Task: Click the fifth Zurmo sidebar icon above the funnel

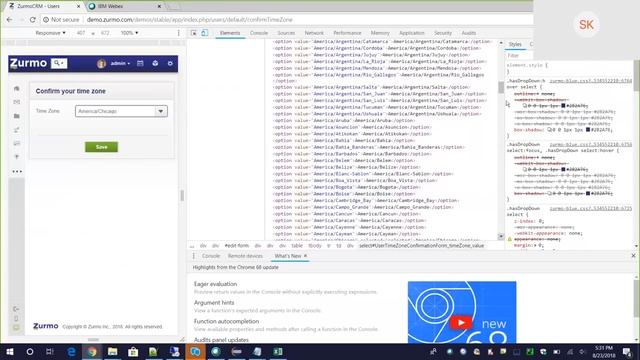Action: 16,143
